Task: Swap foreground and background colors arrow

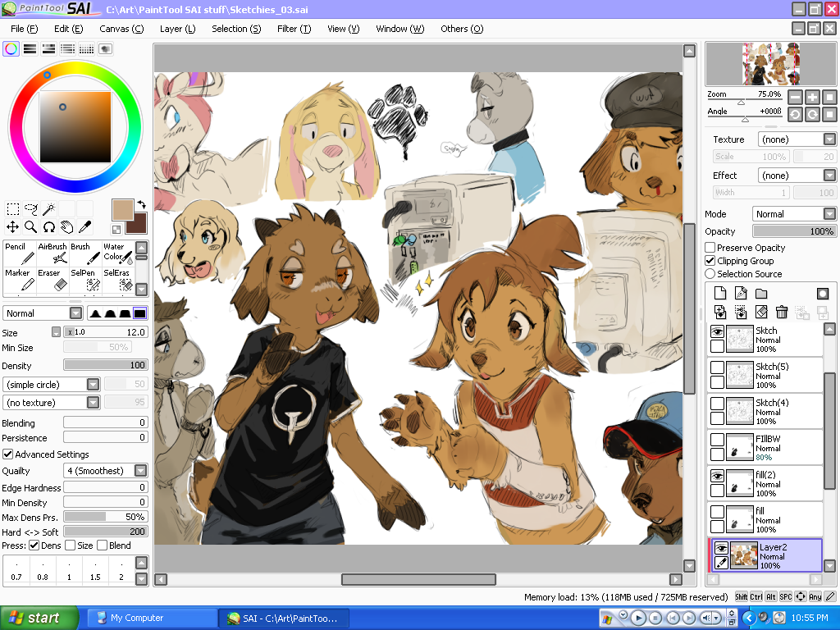Action: point(141,204)
